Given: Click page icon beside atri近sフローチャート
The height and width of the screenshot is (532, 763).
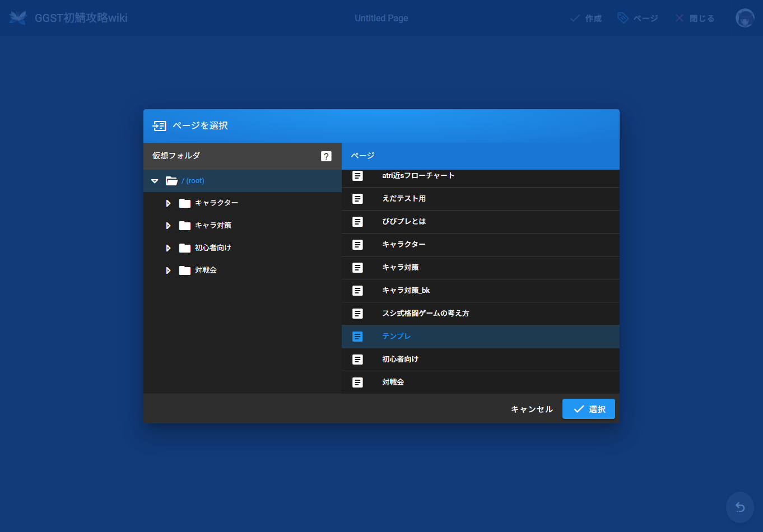Looking at the screenshot, I should 357,176.
